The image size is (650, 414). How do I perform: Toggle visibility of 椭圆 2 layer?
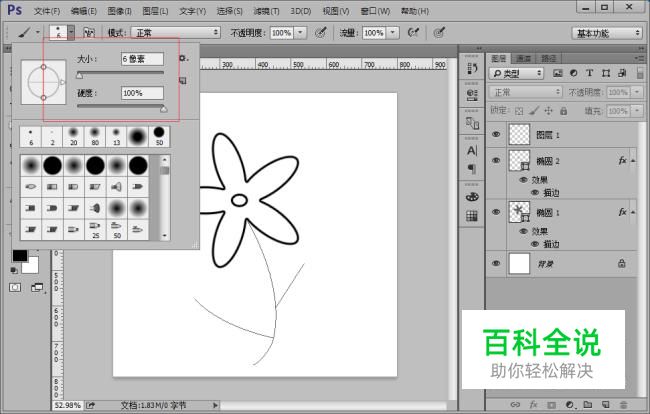click(x=497, y=159)
